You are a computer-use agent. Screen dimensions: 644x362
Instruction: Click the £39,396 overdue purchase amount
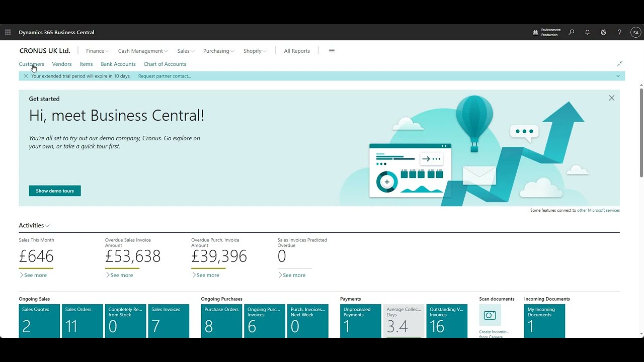pyautogui.click(x=219, y=256)
